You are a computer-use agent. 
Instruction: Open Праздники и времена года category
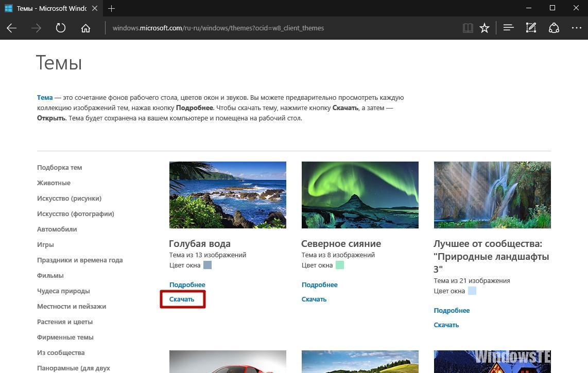click(x=80, y=260)
